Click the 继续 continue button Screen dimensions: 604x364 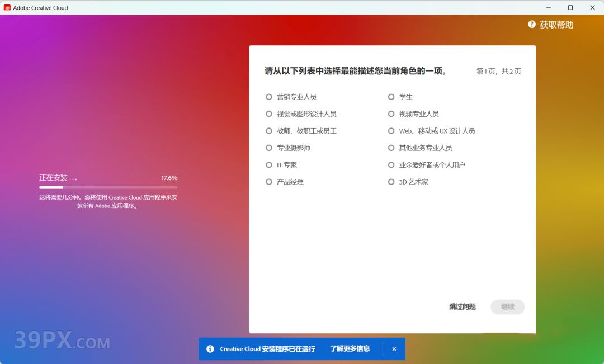coord(507,306)
